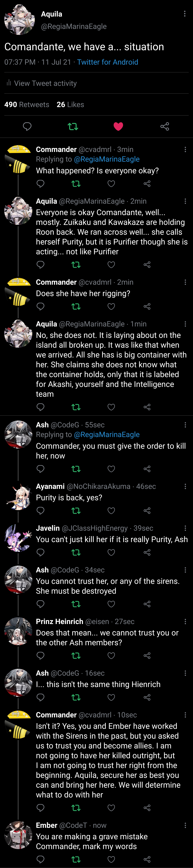This screenshot has height=868, width=193.
Task: Share Aquila's main tweet
Action: click(165, 126)
